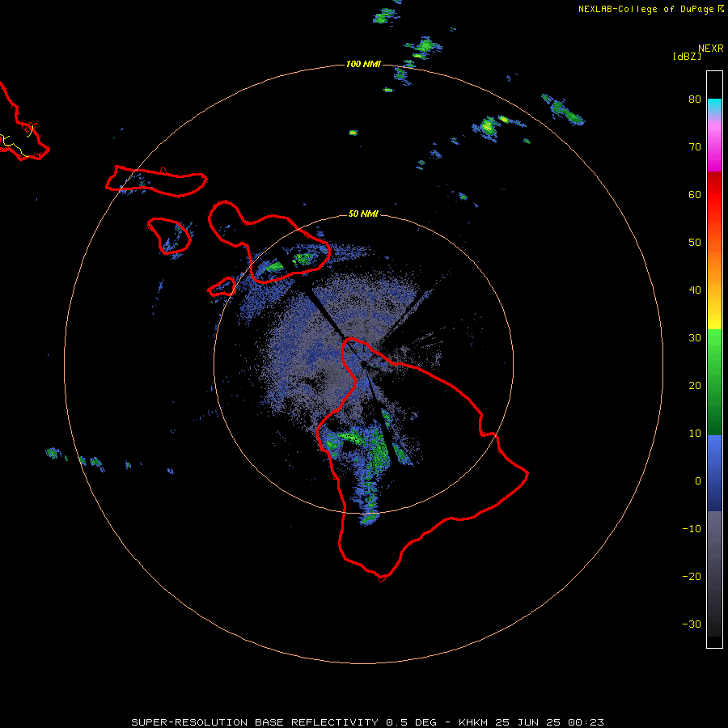Click the 60 value on the dBZ scale
Image resolution: width=728 pixels, height=728 pixels.
pyautogui.click(x=695, y=194)
